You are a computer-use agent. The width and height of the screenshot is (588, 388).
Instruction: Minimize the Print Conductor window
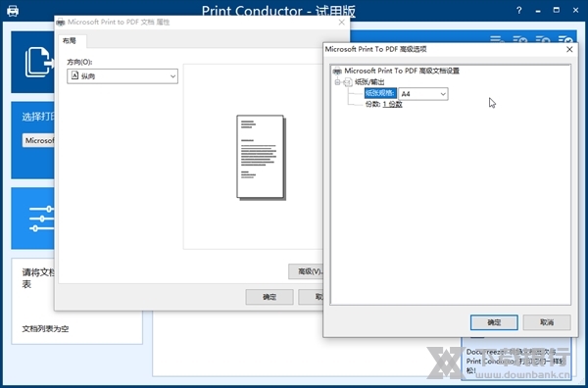pyautogui.click(x=538, y=11)
